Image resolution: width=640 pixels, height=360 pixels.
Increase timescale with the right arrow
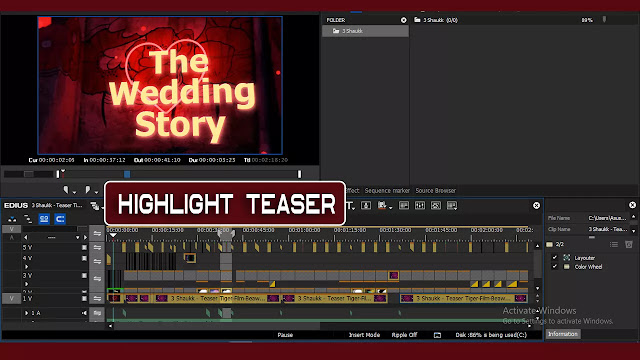coord(85,237)
